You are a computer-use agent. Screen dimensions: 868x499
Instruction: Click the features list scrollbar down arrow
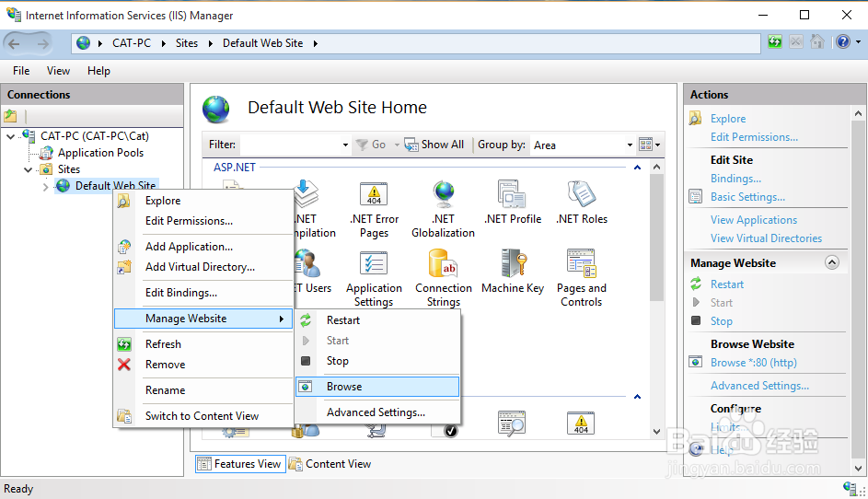(x=656, y=432)
